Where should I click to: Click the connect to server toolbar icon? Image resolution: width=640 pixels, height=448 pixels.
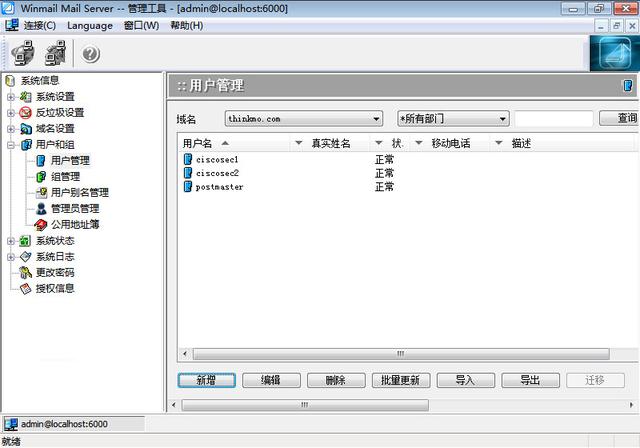click(23, 53)
